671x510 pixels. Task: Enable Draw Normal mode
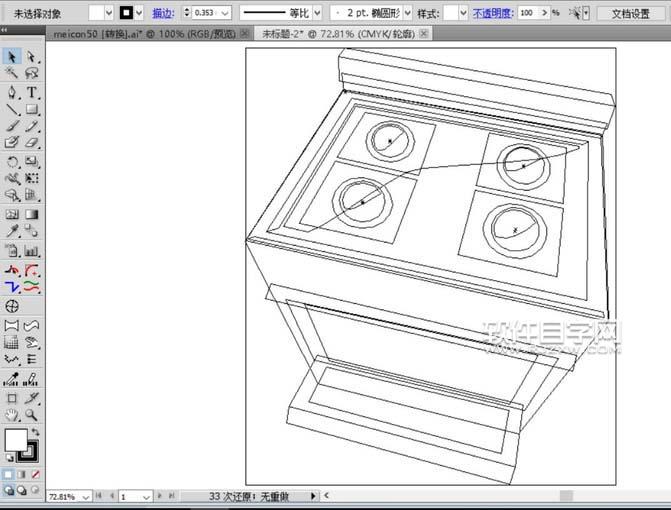[8, 490]
